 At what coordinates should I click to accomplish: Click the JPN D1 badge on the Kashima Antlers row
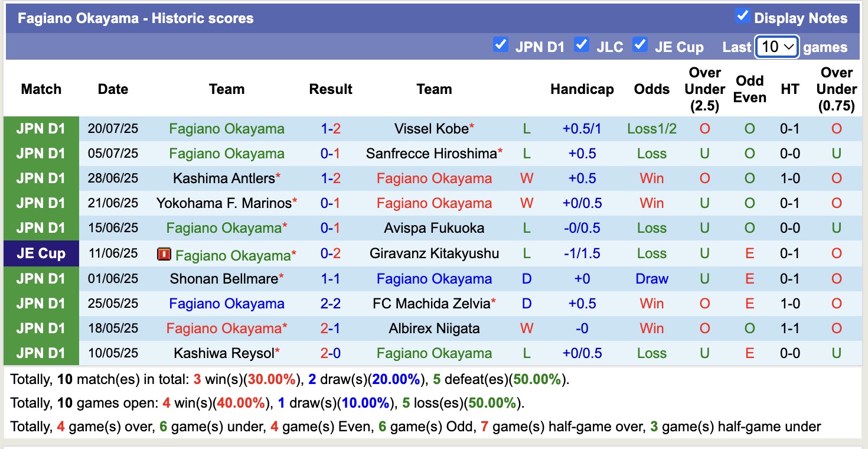pyautogui.click(x=41, y=178)
